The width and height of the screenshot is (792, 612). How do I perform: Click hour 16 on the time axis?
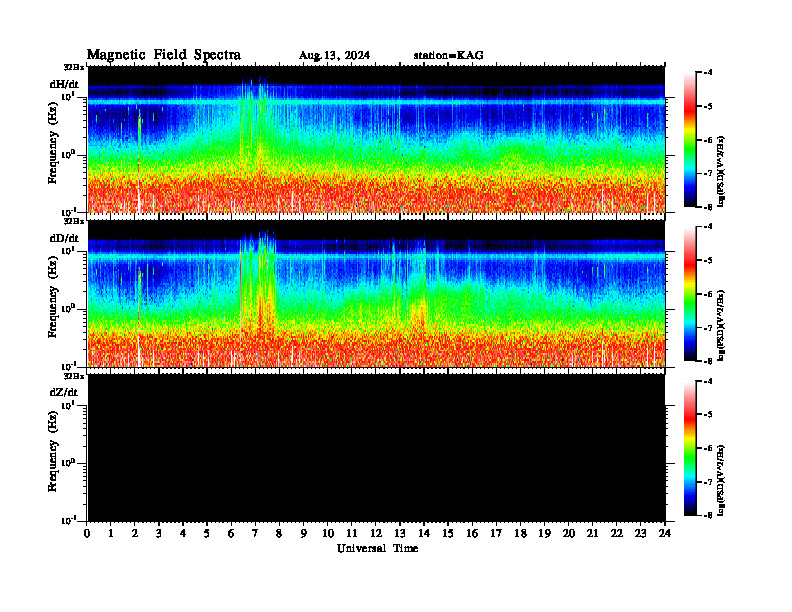[x=472, y=534]
